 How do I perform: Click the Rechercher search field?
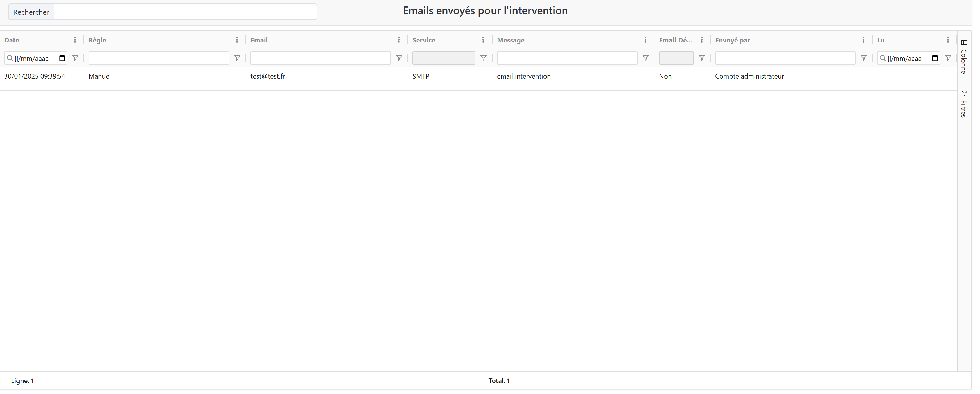coord(185,12)
